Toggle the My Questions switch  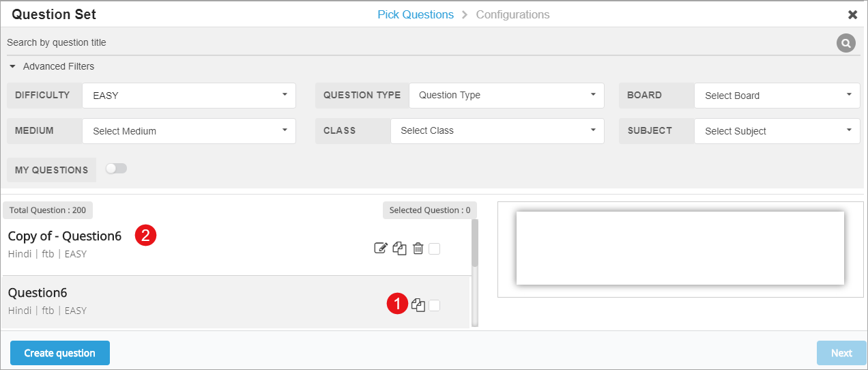tap(116, 169)
